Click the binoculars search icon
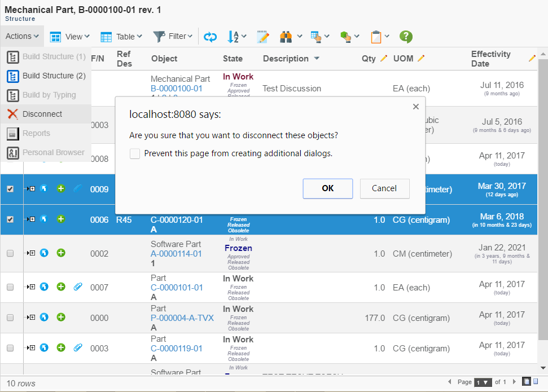548x392 pixels. (x=286, y=37)
